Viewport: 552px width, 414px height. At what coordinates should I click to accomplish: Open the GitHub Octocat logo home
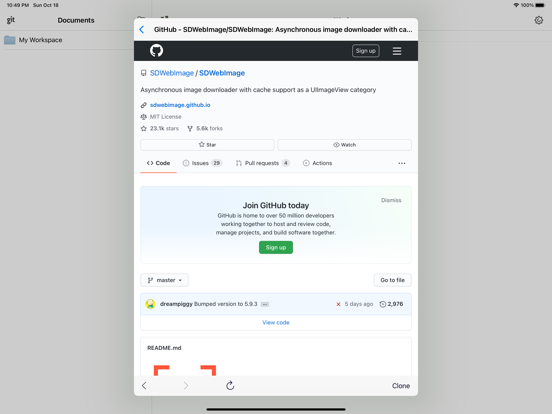click(x=156, y=51)
